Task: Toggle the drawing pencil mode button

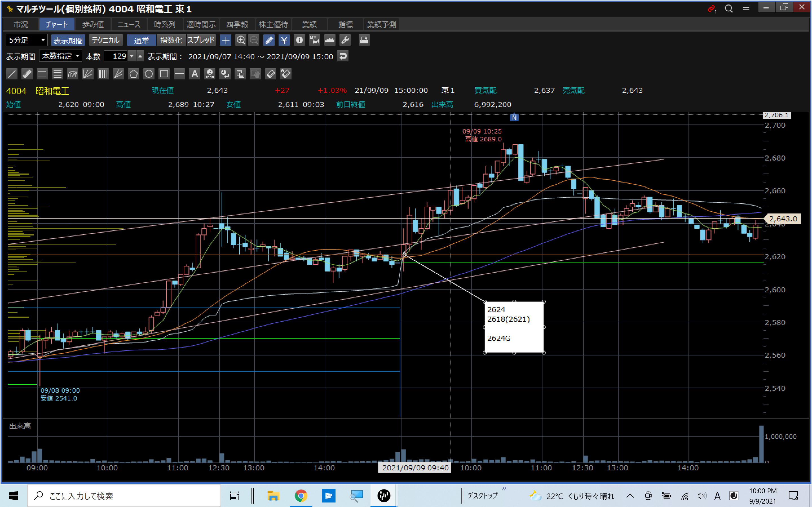Action: 269,40
